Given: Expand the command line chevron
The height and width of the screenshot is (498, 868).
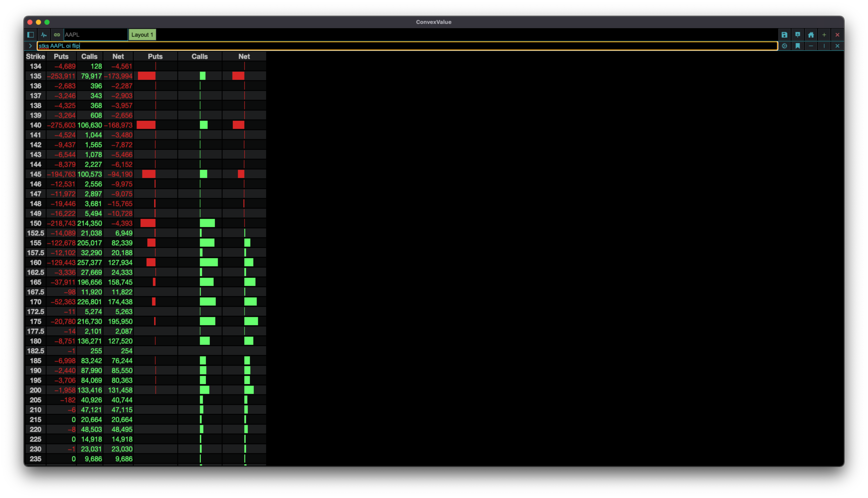Looking at the screenshot, I should 31,46.
